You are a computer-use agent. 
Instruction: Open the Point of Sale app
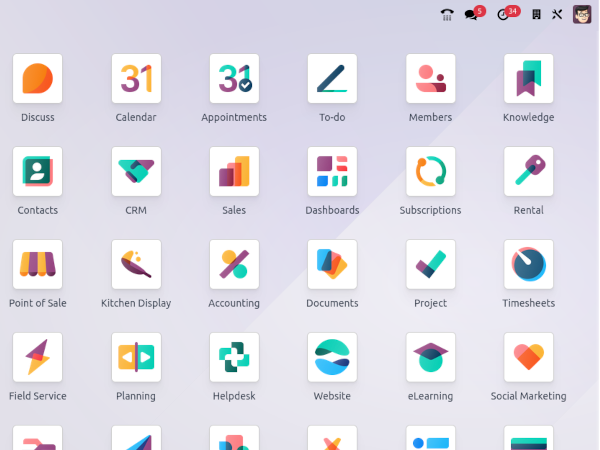pos(38,264)
